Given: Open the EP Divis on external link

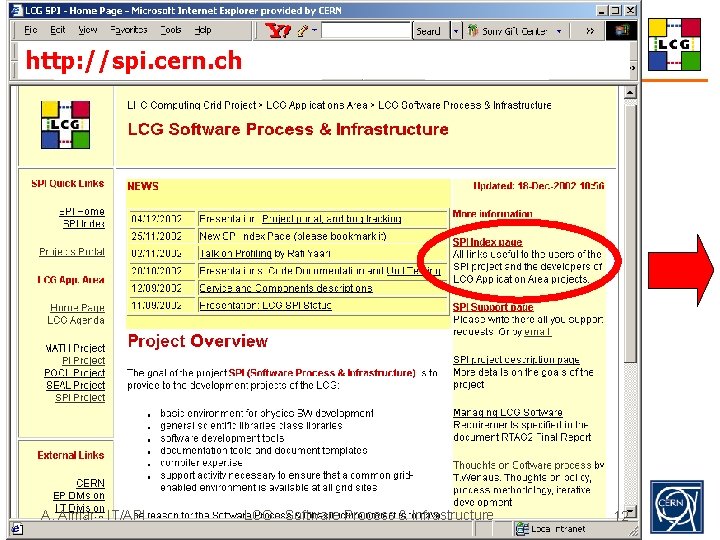Looking at the screenshot, I should [x=79, y=496].
